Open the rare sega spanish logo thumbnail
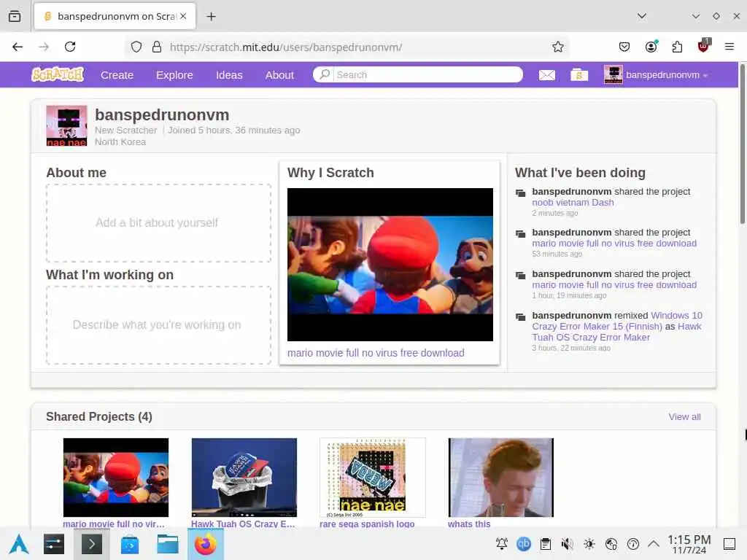747x560 pixels. (x=373, y=478)
